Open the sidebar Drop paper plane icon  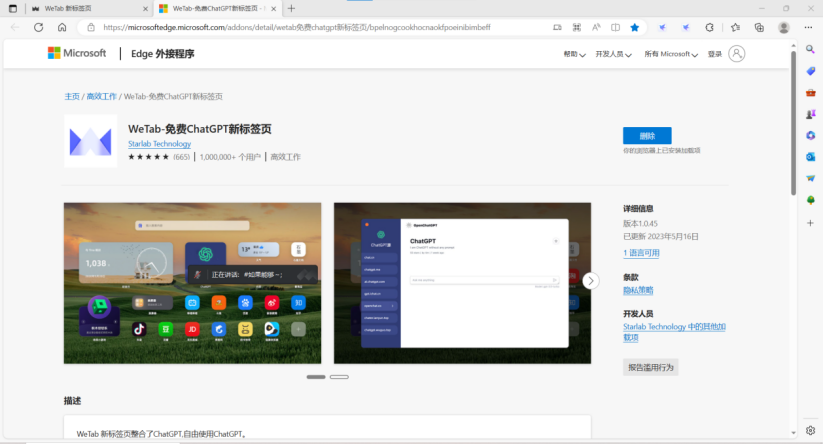point(810,179)
